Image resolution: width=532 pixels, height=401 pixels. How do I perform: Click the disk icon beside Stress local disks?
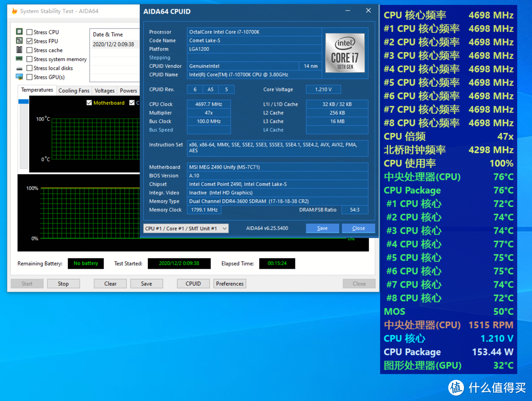(x=19, y=68)
